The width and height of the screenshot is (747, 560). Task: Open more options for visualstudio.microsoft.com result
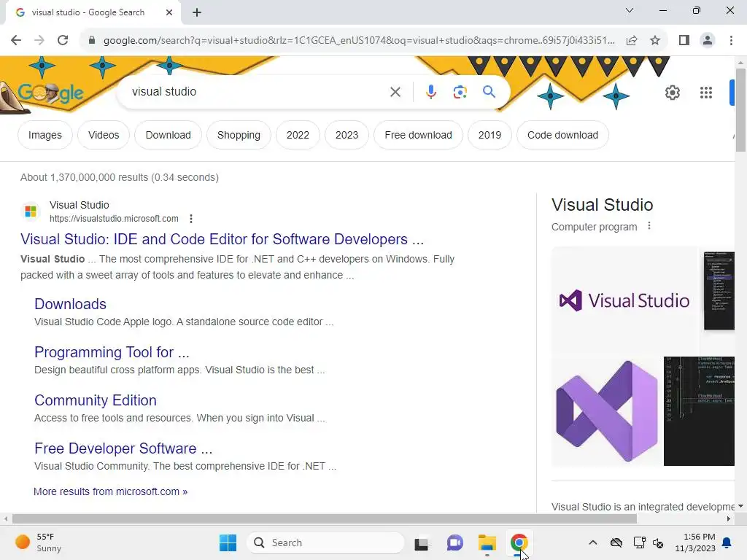pyautogui.click(x=191, y=219)
